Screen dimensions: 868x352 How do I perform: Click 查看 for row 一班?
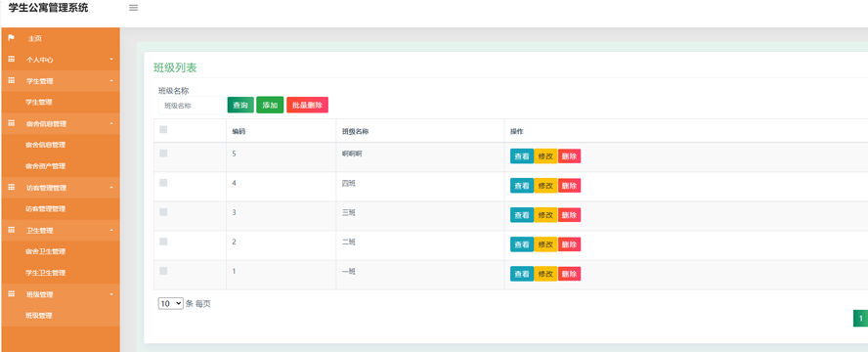point(522,274)
